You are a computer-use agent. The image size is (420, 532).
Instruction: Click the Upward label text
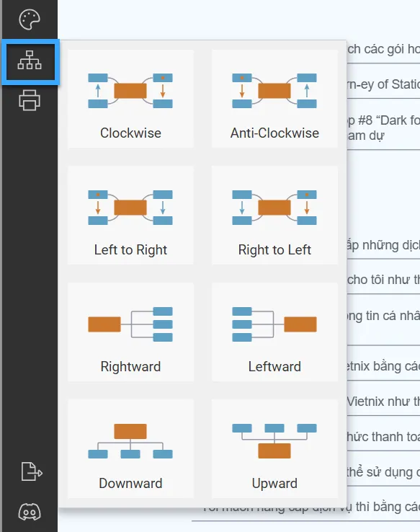pyautogui.click(x=274, y=484)
